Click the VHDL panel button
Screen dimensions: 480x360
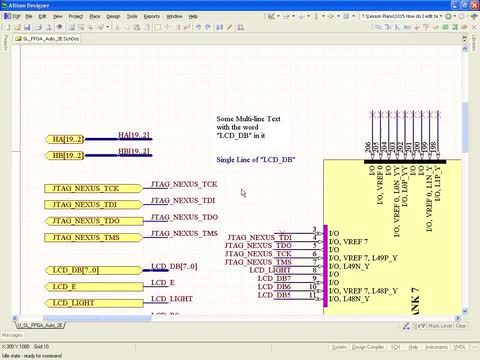coord(460,347)
